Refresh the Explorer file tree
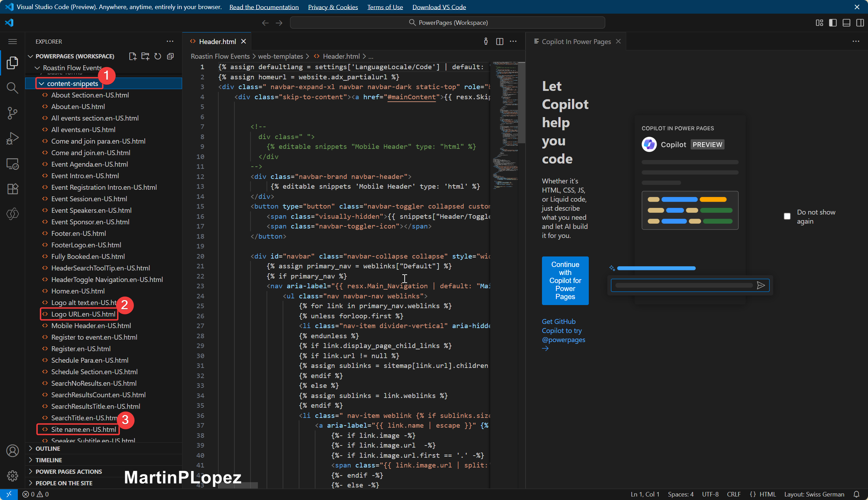868x500 pixels. [158, 56]
